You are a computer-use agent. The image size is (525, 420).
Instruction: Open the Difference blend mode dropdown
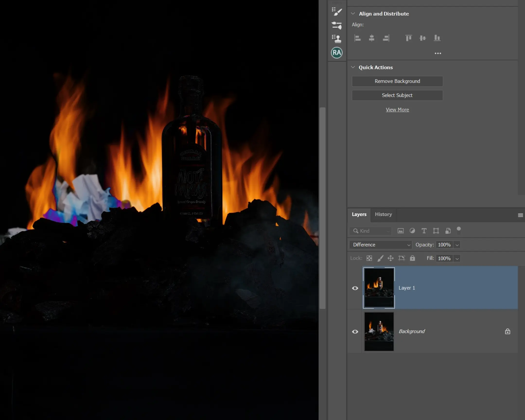(x=381, y=245)
